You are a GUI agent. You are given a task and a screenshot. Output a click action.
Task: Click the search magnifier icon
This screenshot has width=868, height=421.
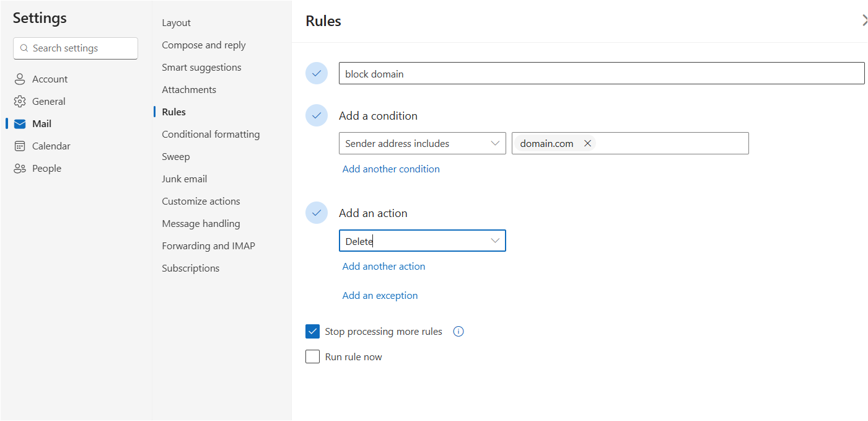pyautogui.click(x=24, y=48)
